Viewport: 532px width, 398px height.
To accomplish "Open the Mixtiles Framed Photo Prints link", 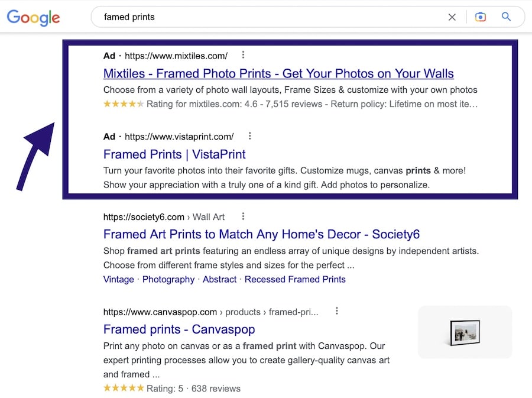I will tap(278, 74).
